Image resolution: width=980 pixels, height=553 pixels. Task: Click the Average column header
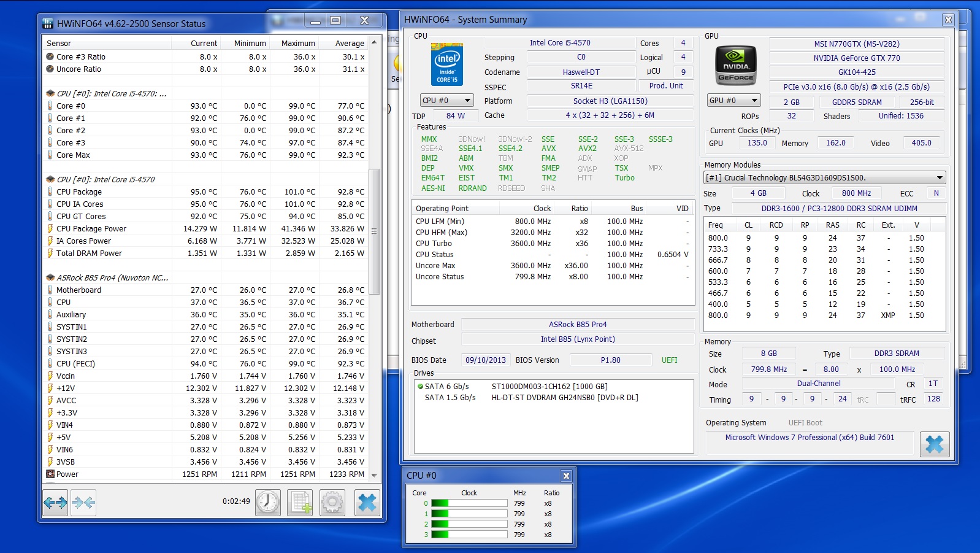coord(343,43)
